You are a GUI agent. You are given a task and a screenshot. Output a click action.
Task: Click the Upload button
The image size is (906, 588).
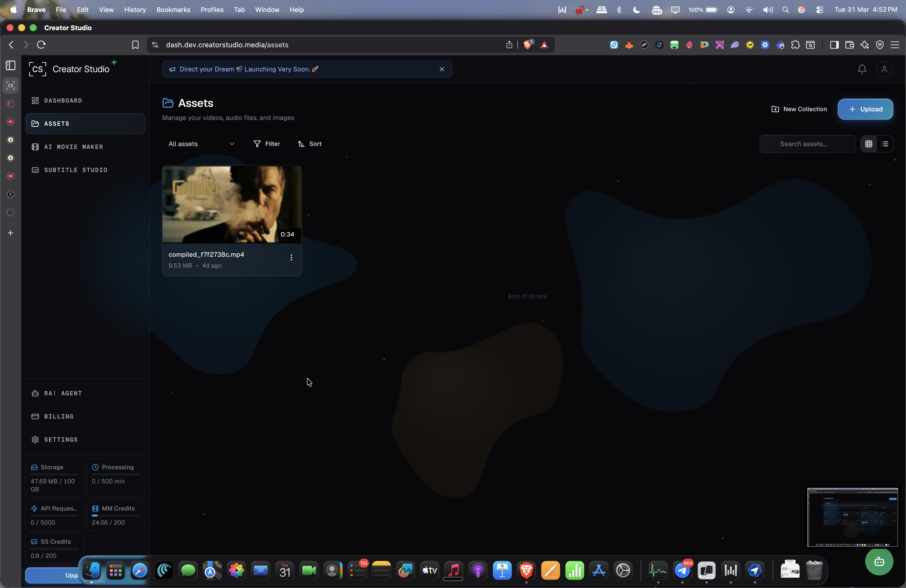tap(865, 109)
